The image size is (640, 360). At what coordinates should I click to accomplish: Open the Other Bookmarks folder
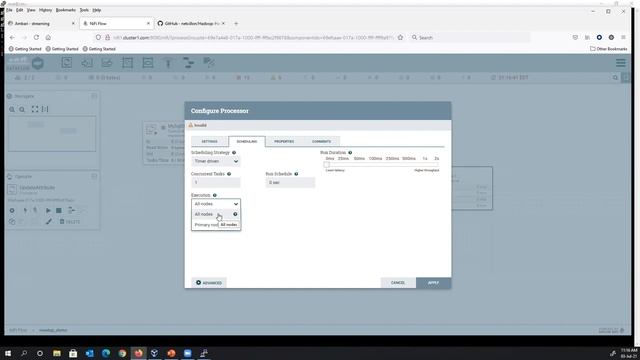tap(609, 49)
